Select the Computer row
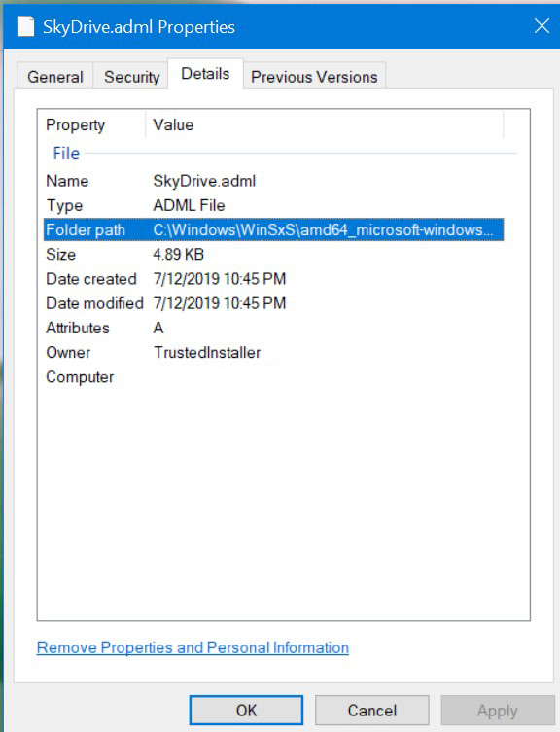Screen dimensions: 560x732 (274, 377)
